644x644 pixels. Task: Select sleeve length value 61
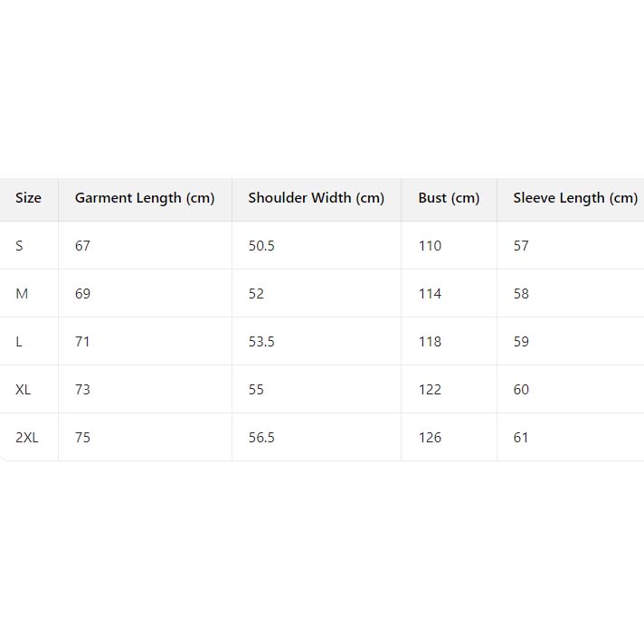(x=521, y=438)
